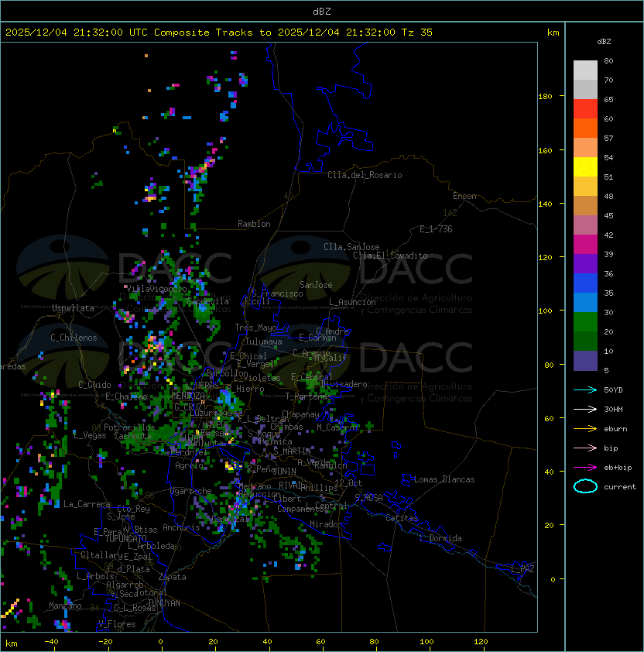The image size is (644, 652).
Task: Click the C_Guido map label
Action: tap(94, 385)
